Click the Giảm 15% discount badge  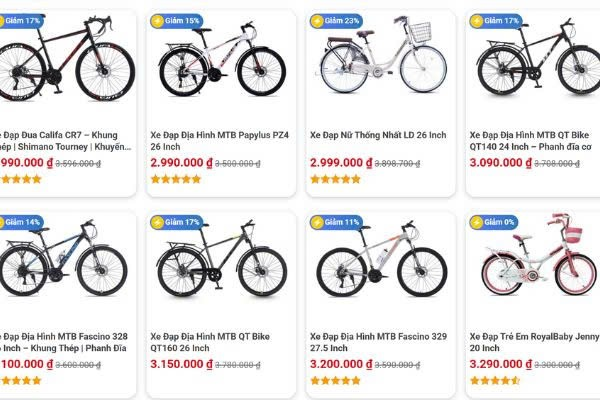tap(176, 20)
